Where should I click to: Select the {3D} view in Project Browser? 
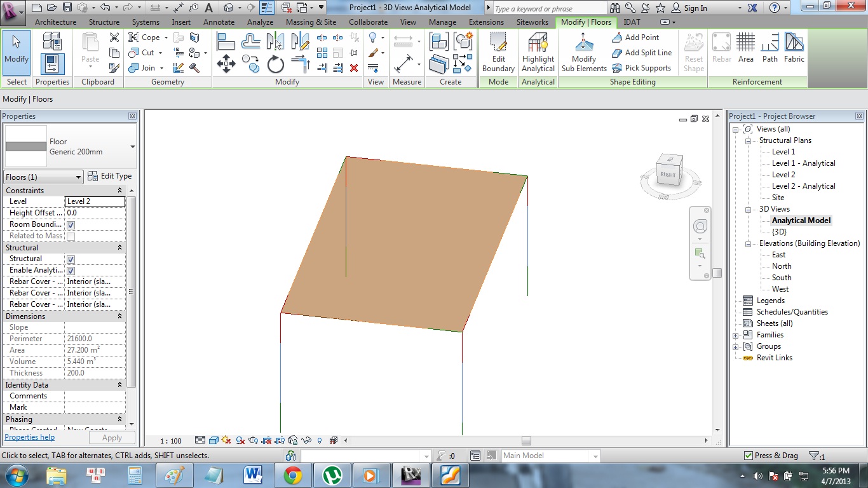(x=779, y=232)
